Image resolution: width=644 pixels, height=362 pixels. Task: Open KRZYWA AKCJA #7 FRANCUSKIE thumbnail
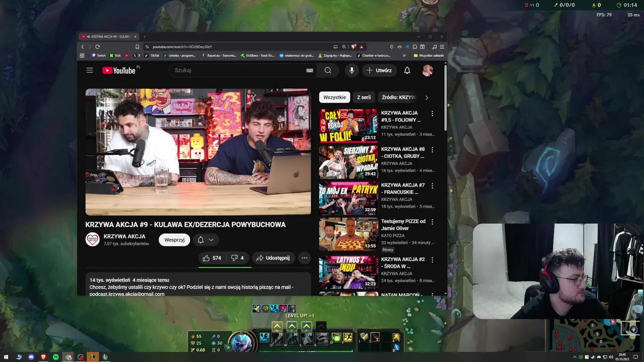pyautogui.click(x=348, y=198)
